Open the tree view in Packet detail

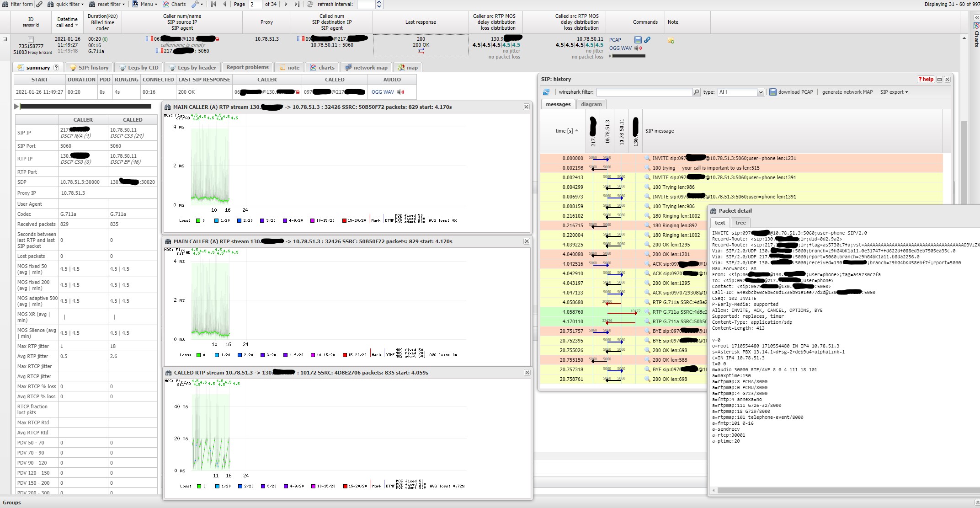(x=740, y=223)
